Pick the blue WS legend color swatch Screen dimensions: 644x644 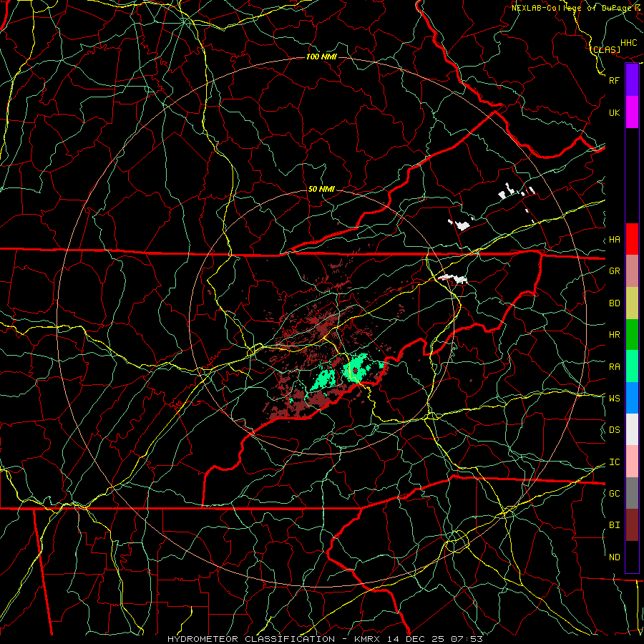click(632, 398)
